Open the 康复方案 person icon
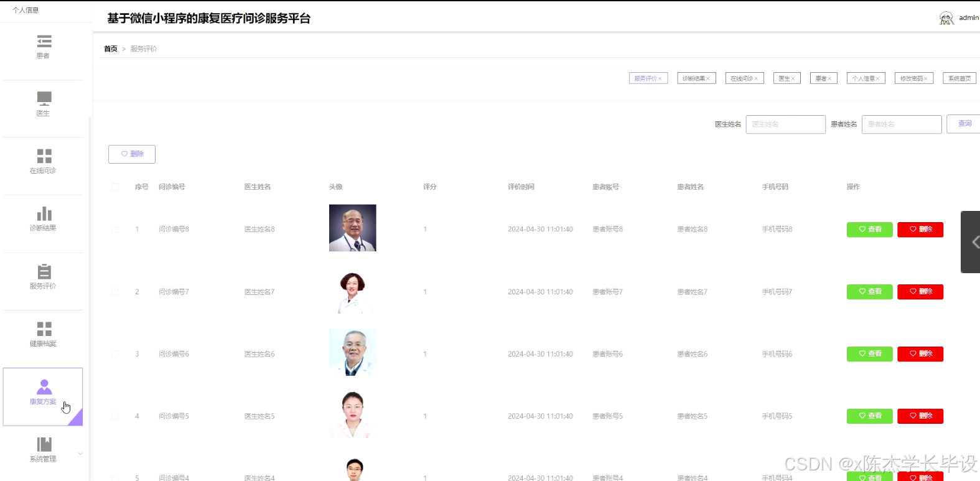980x481 pixels. click(x=44, y=387)
